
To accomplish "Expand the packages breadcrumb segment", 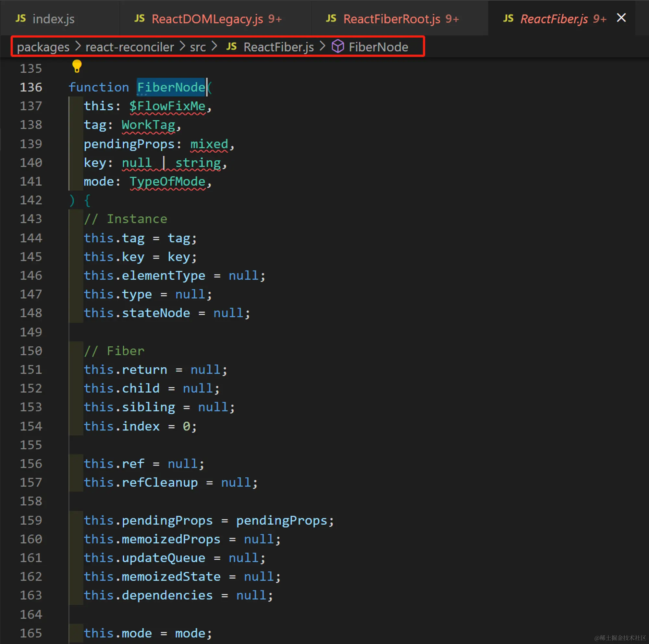I will pos(43,47).
